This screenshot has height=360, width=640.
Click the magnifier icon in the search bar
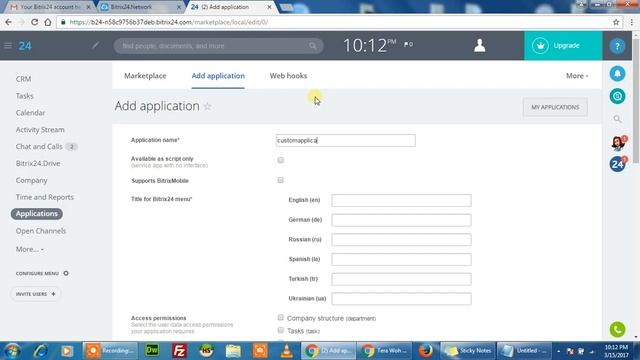(x=313, y=46)
